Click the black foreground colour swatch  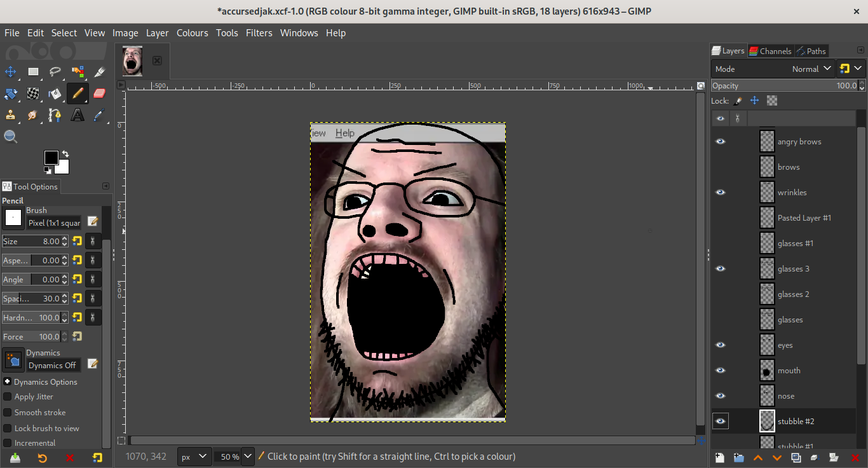[x=51, y=157]
